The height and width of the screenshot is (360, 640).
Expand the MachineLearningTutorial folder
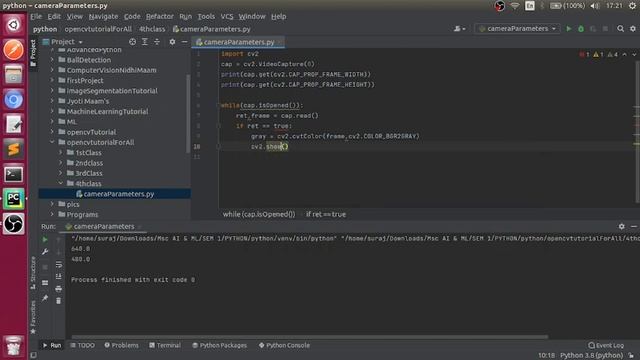click(x=52, y=111)
